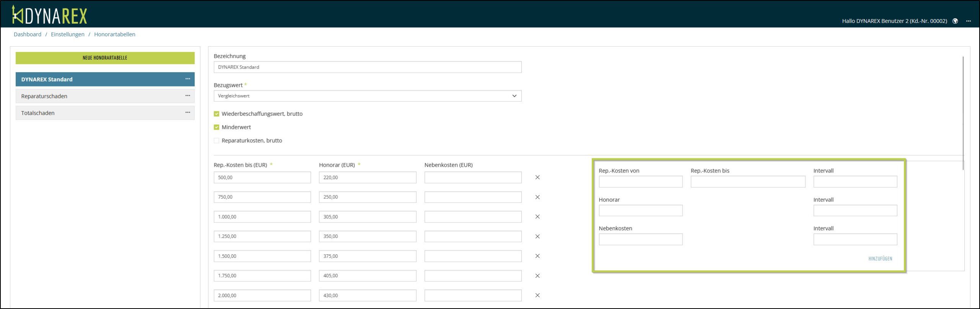Expand the Bezugswert dropdown
The width and height of the screenshot is (980, 309).
point(367,96)
